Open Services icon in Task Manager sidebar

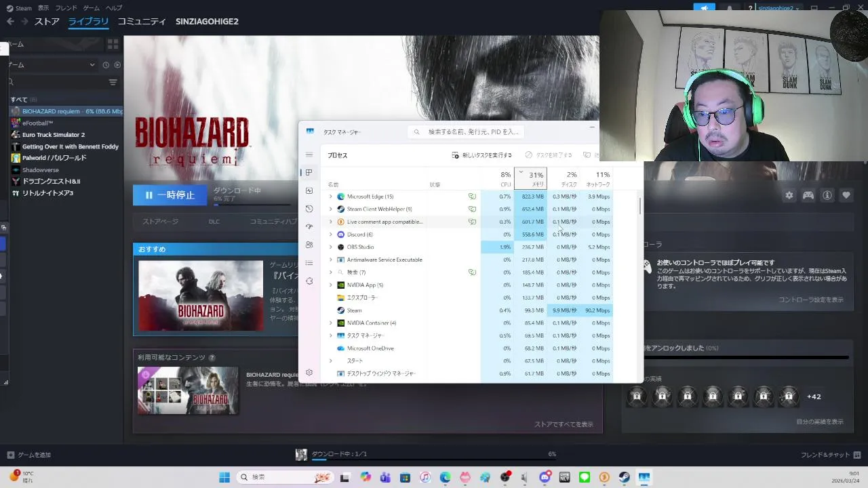[309, 281]
